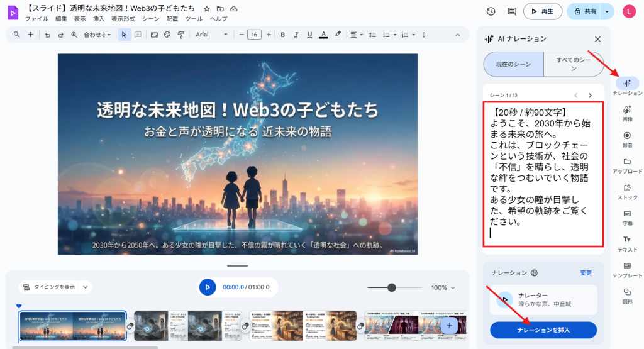Toggle bold formatting in the toolbar
The height and width of the screenshot is (349, 644).
282,35
